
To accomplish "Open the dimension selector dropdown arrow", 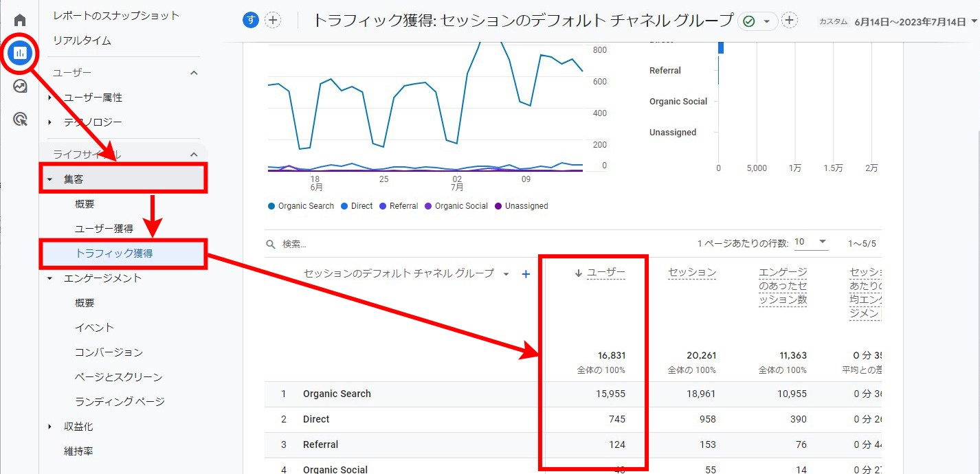I will (x=506, y=273).
